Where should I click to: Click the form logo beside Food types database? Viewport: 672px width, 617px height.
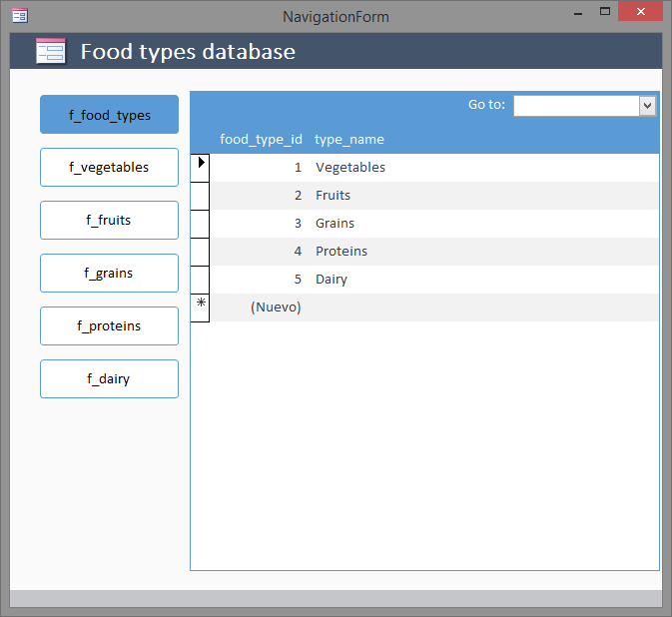51,52
